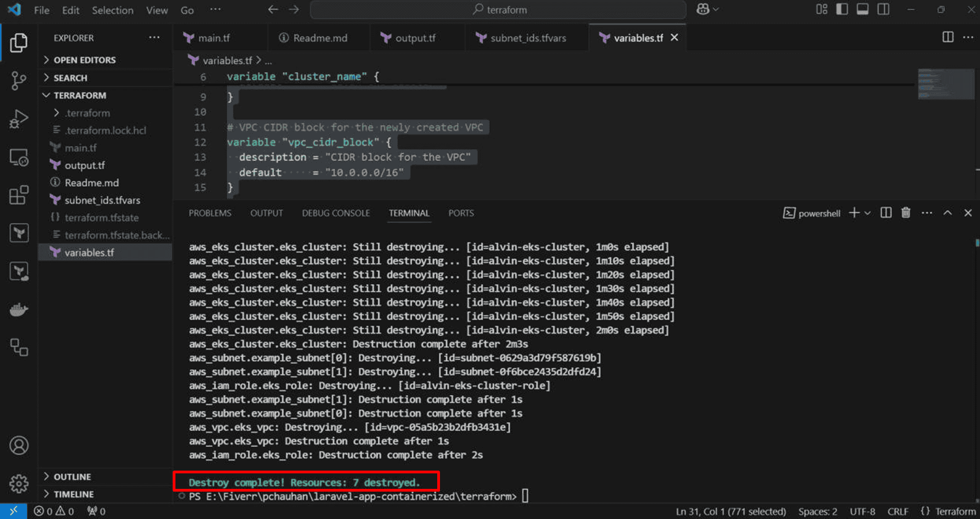Switch to the PORTS panel tab
Viewport: 980px width, 519px height.
pos(461,213)
